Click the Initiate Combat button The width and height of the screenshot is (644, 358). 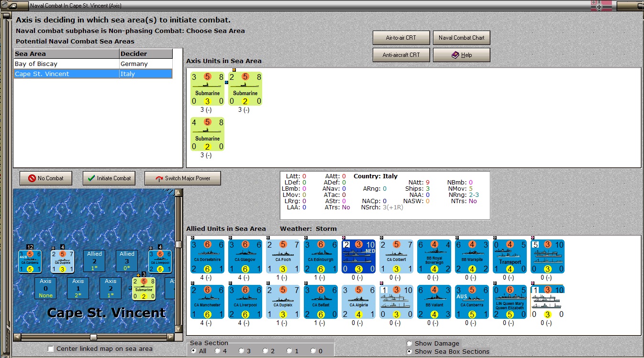pyautogui.click(x=109, y=178)
